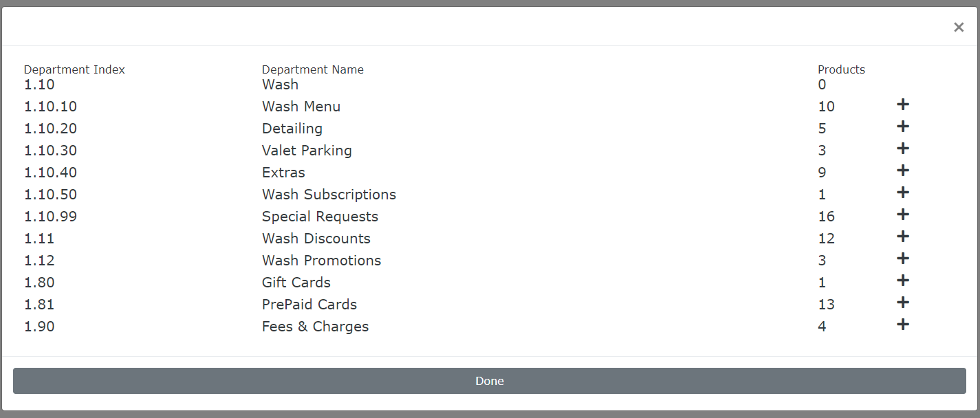Close the dialog with the X
The height and width of the screenshot is (418, 980).
coord(958,27)
